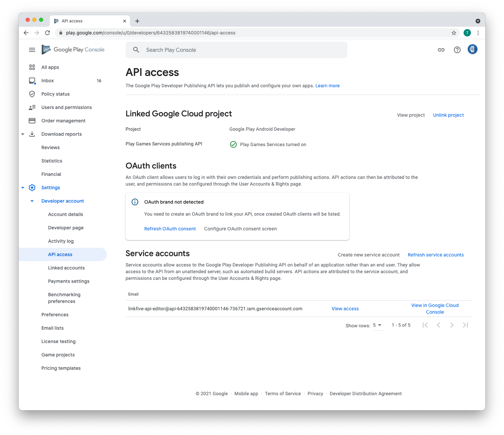
Task: Go to previous page of service accounts
Action: [439, 325]
